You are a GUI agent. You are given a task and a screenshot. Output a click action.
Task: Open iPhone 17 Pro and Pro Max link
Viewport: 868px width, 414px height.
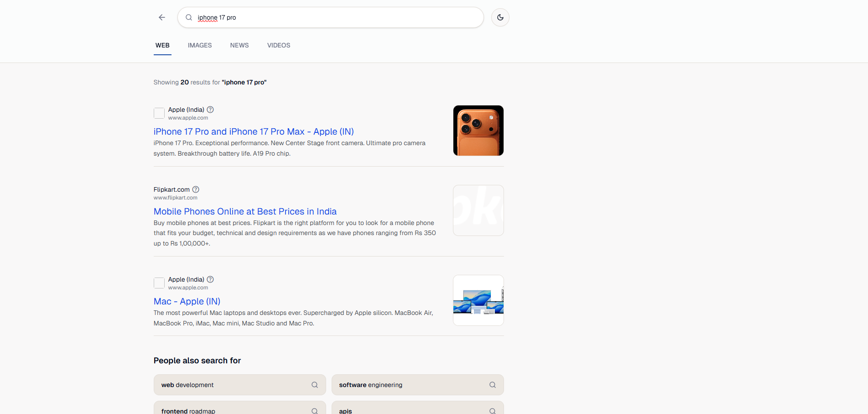(x=254, y=131)
